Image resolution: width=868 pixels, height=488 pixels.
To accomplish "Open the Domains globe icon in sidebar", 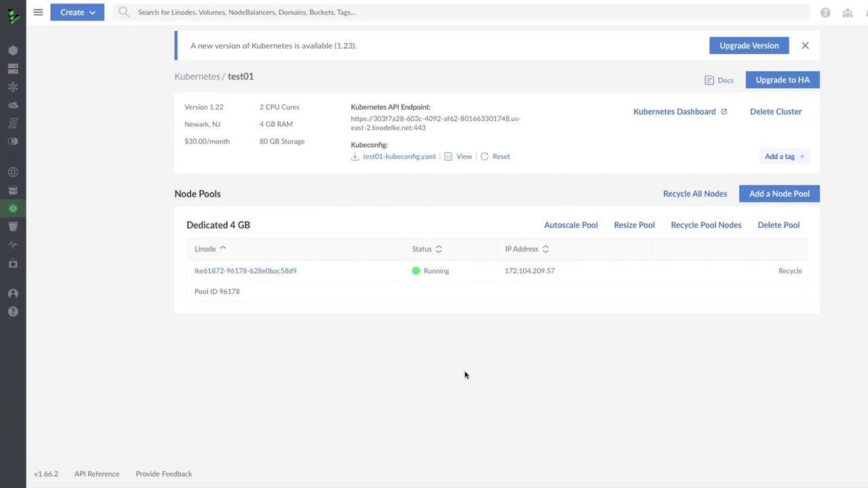I will tap(13, 172).
